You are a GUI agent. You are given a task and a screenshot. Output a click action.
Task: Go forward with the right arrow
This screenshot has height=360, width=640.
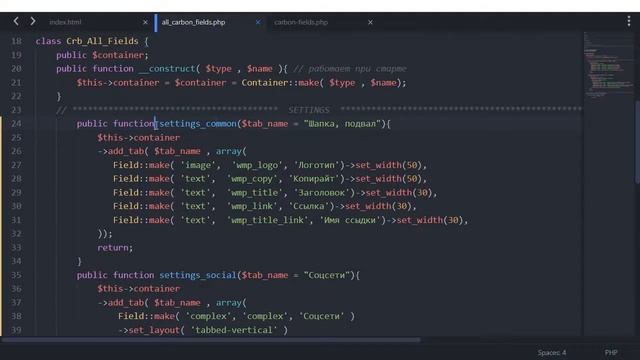(x=33, y=21)
